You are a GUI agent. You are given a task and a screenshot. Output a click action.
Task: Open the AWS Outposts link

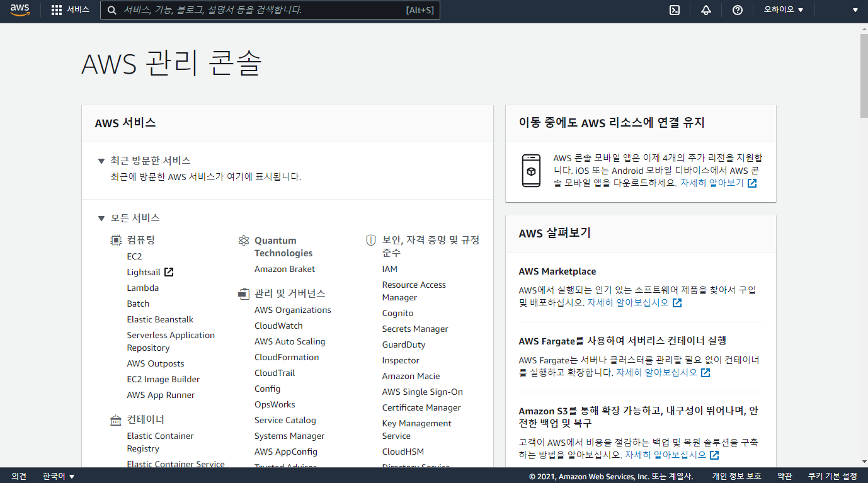[156, 363]
